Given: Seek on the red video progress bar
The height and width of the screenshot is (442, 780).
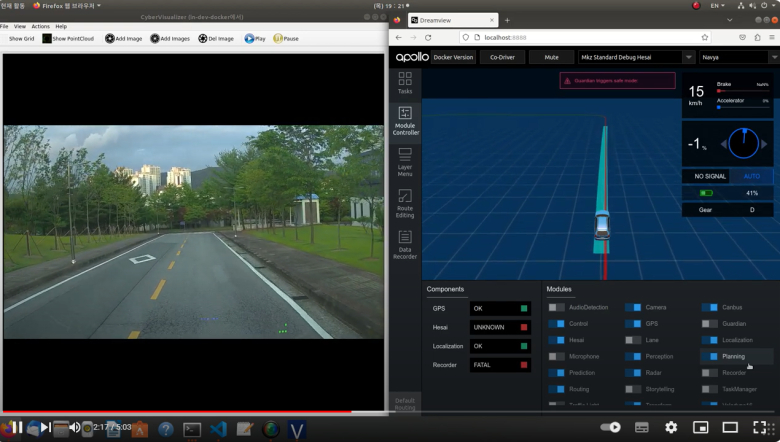Looking at the screenshot, I should (x=176, y=412).
